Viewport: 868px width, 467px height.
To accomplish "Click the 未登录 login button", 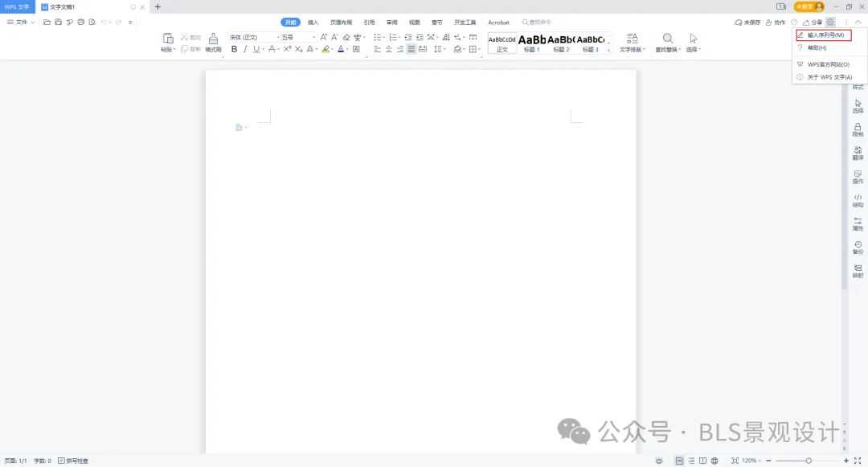I will (809, 6).
